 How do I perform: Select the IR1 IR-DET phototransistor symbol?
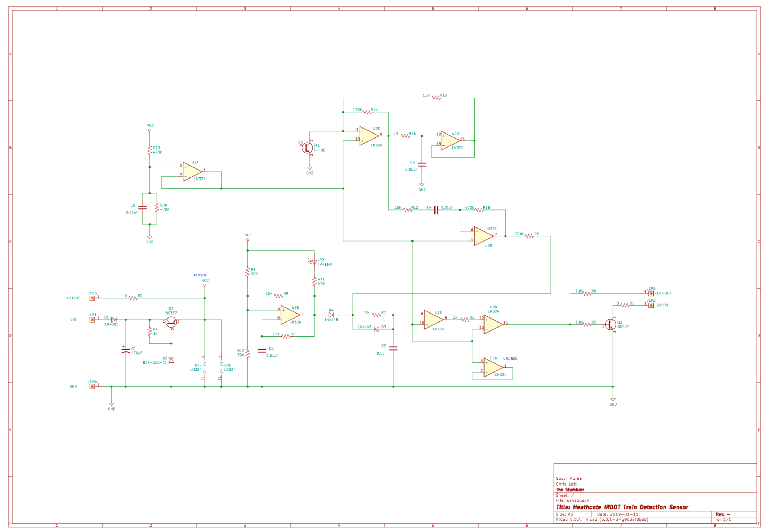[307, 148]
